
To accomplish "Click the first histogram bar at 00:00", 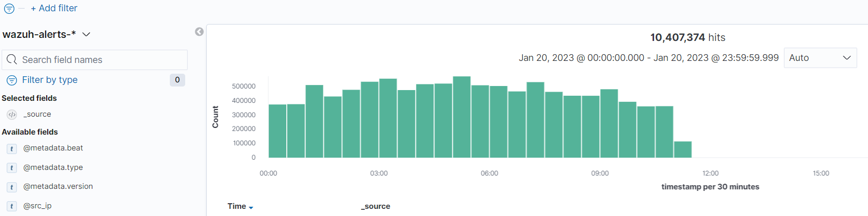I will (x=278, y=131).
